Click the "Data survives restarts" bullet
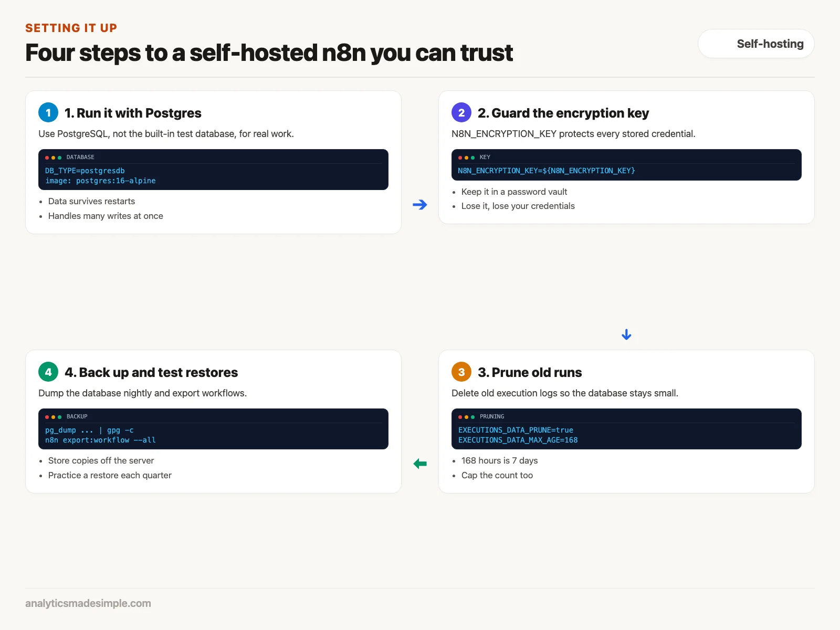 [91, 201]
